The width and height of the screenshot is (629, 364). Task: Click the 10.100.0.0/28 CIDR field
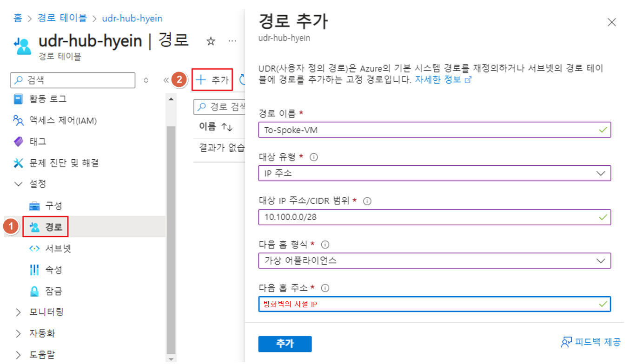435,217
